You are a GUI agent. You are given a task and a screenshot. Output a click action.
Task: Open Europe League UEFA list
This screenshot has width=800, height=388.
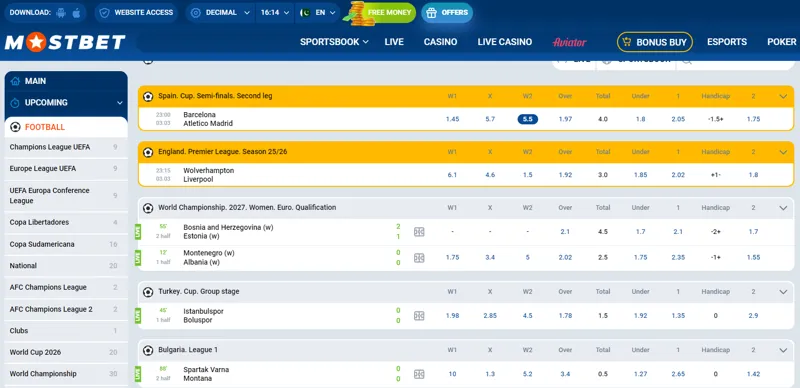click(66, 168)
